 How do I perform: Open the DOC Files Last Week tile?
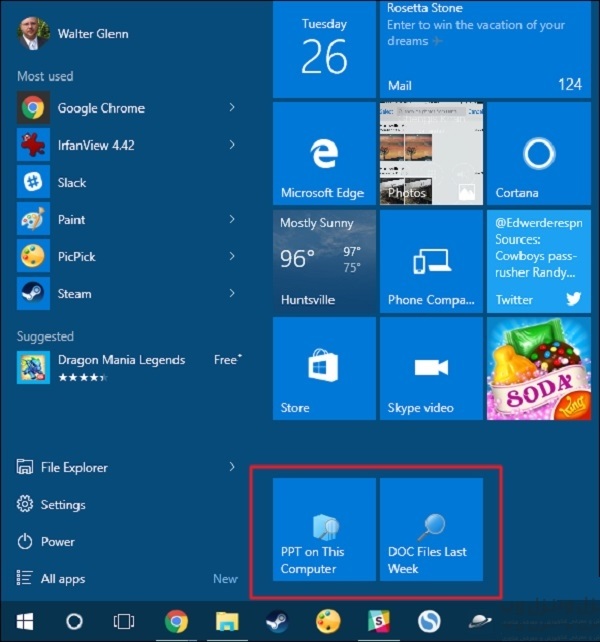[431, 529]
